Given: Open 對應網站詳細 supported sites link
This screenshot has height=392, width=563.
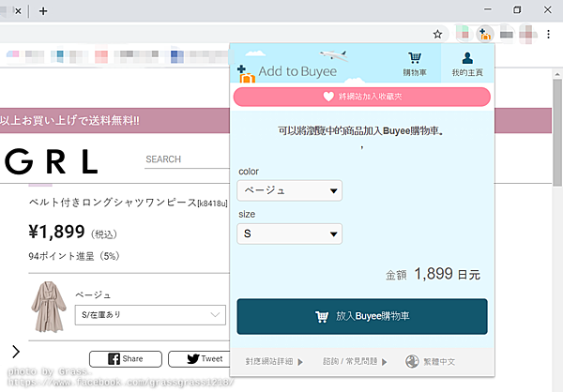Looking at the screenshot, I should pos(274,361).
